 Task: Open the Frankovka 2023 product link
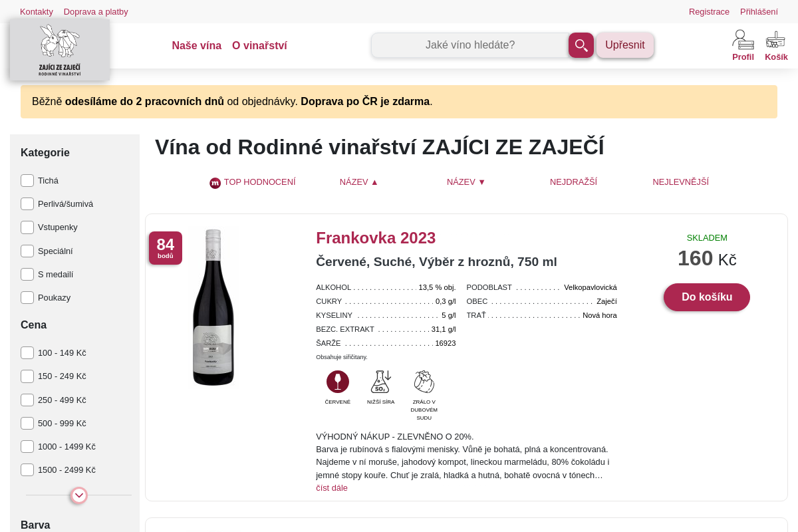point(376,238)
